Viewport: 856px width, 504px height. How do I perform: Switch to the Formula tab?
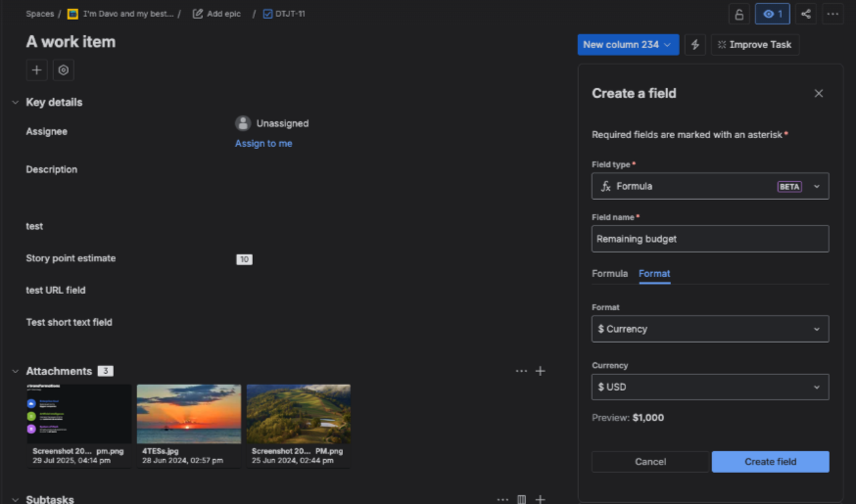coord(609,273)
